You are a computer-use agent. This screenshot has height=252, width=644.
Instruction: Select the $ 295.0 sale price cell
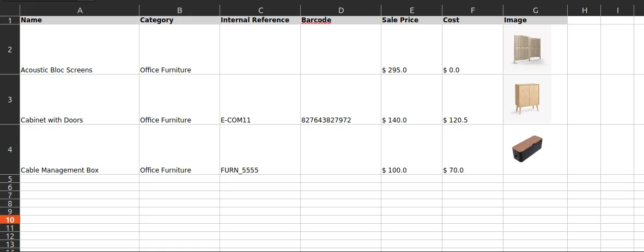pos(411,49)
